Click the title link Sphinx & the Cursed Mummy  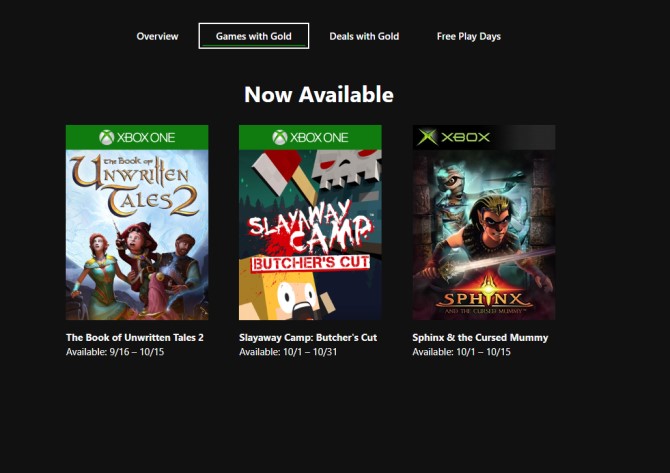pyautogui.click(x=480, y=338)
